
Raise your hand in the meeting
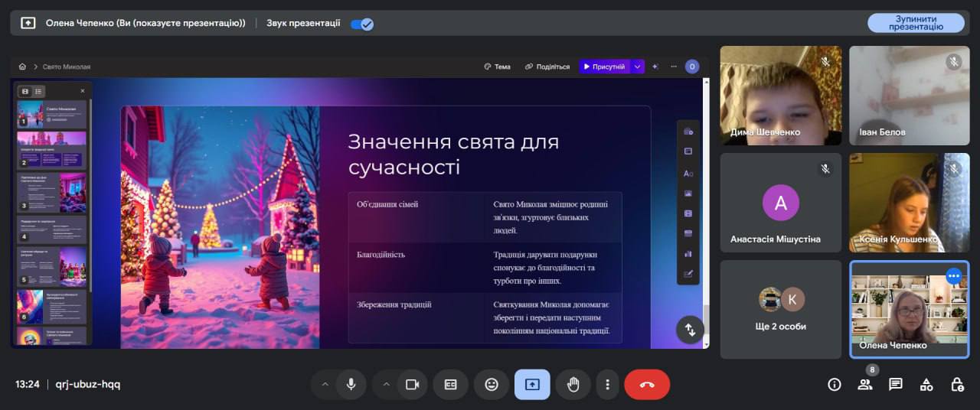click(x=573, y=385)
